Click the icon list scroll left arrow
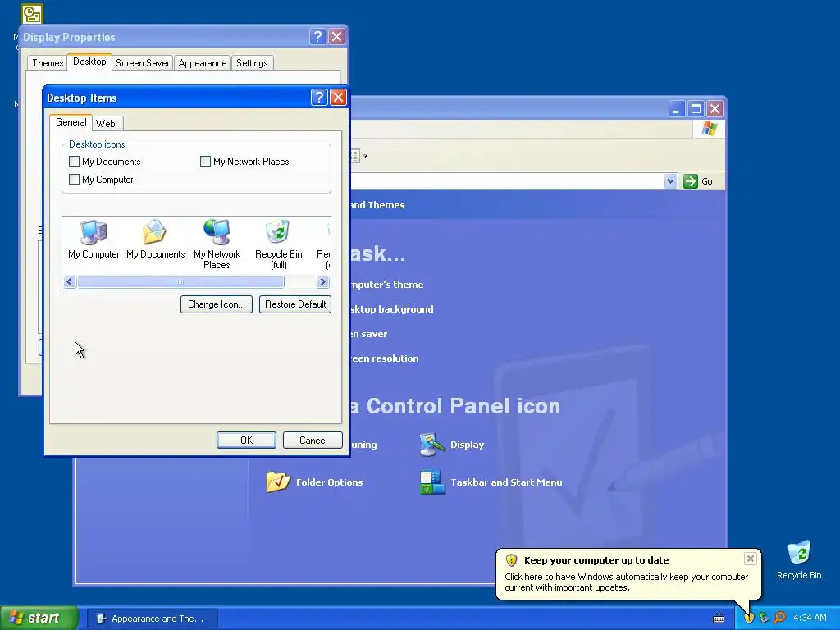Image resolution: width=840 pixels, height=630 pixels. [x=70, y=282]
